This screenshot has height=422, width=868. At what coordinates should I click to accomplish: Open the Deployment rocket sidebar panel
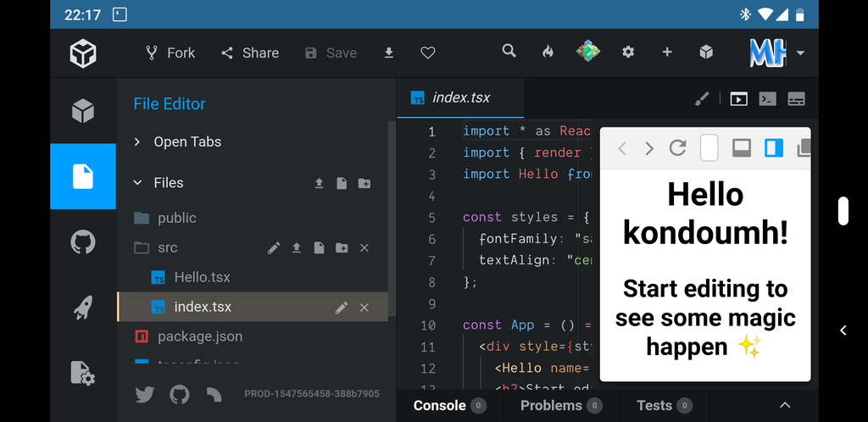coord(83,307)
